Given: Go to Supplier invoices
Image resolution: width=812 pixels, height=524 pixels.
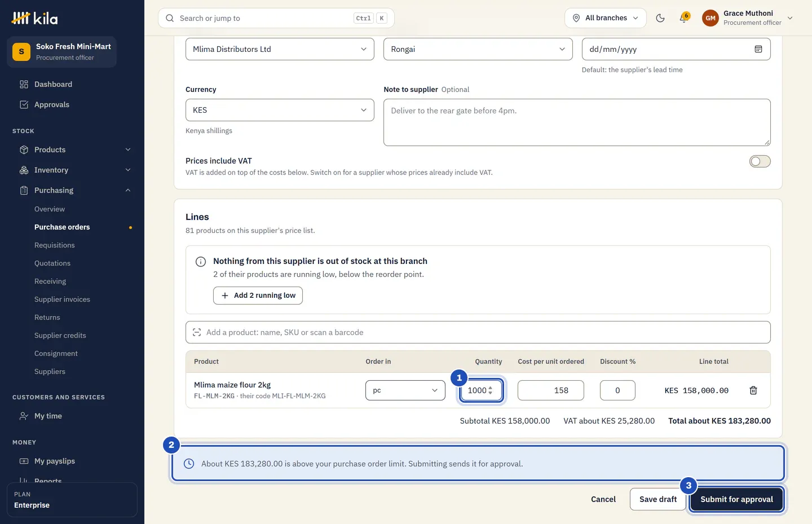Looking at the screenshot, I should 62,300.
